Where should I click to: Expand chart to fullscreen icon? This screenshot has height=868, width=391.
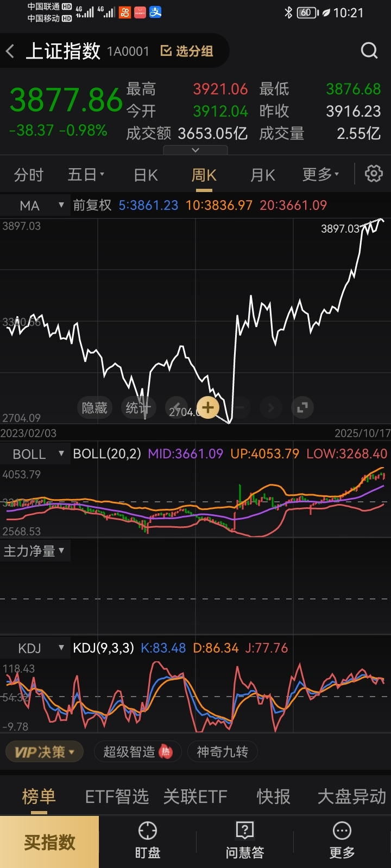point(302,407)
